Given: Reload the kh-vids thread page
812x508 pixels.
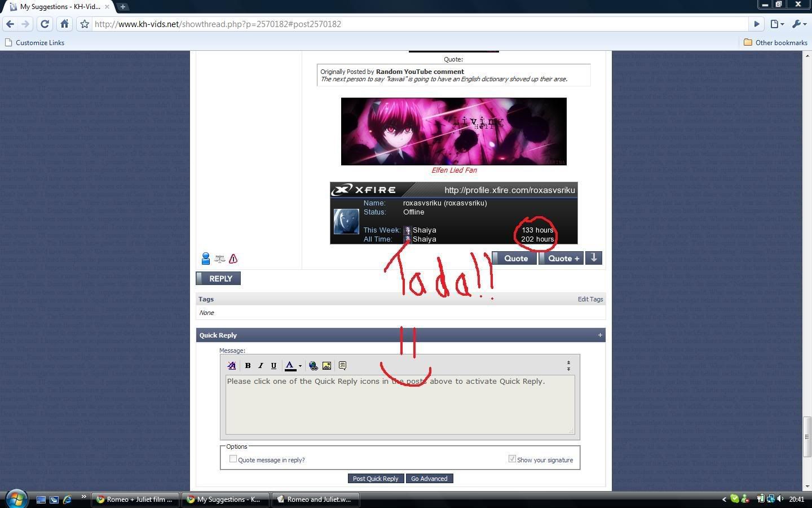Looking at the screenshot, I should pos(45,24).
